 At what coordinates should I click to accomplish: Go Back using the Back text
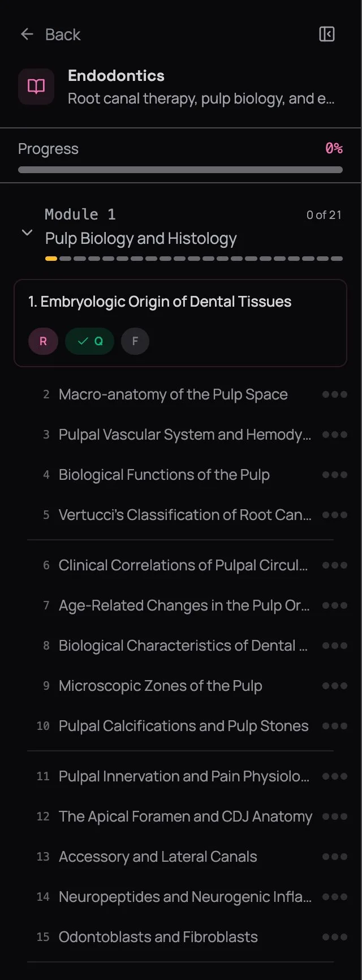tap(63, 35)
